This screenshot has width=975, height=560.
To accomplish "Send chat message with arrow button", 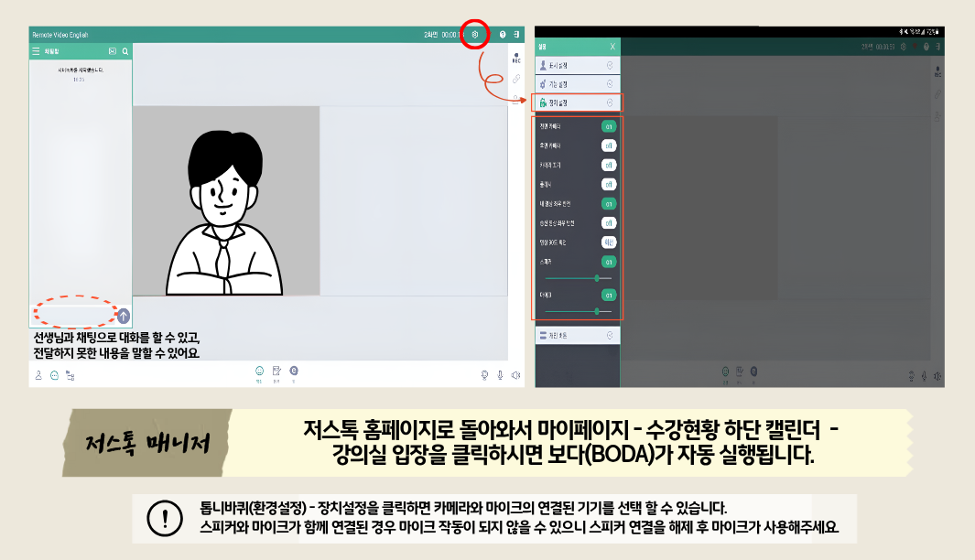I will pyautogui.click(x=123, y=316).
